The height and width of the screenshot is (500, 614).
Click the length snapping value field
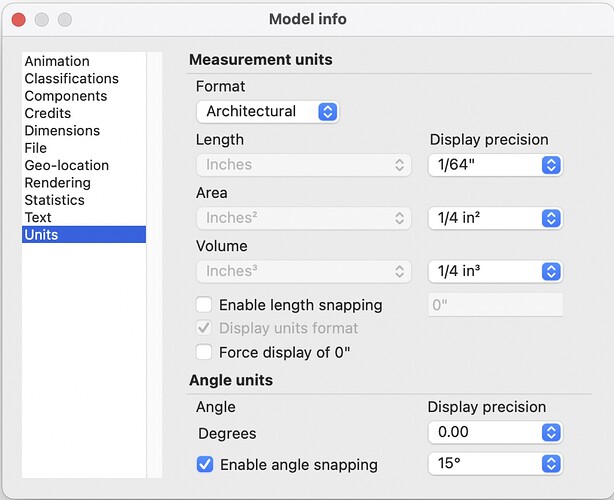coord(495,305)
